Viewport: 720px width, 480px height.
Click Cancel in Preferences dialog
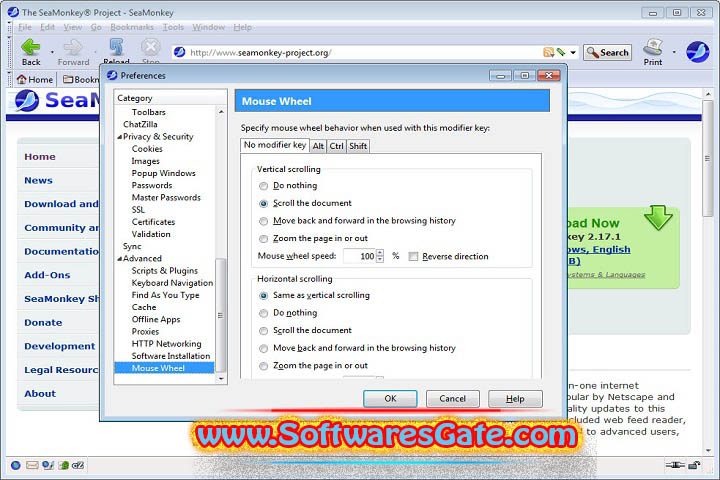tap(452, 399)
